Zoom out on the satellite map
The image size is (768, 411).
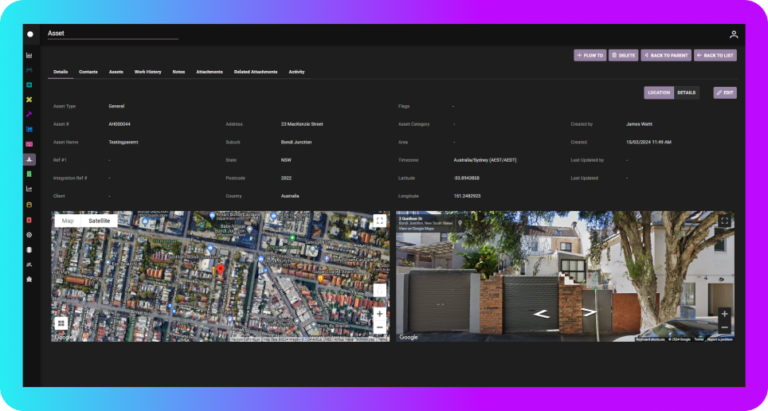click(379, 327)
